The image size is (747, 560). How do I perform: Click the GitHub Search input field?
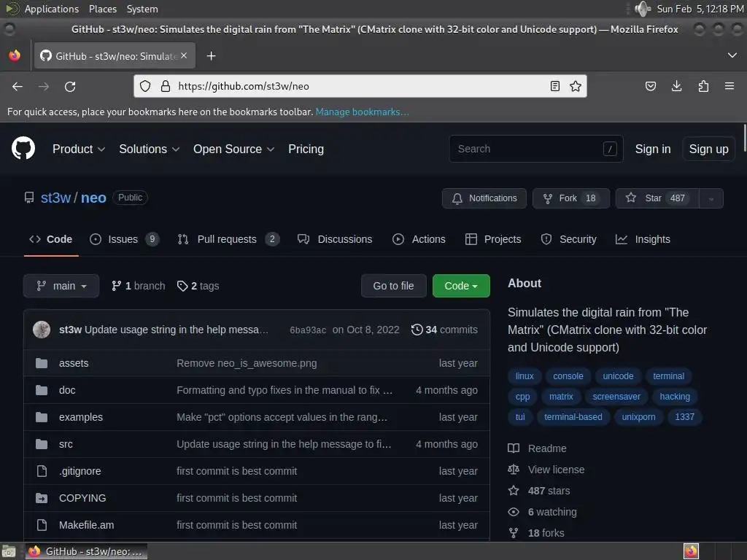536,149
